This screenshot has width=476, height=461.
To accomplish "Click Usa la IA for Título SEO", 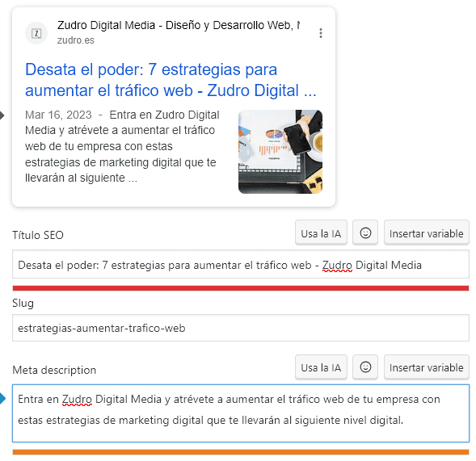I will [x=321, y=233].
